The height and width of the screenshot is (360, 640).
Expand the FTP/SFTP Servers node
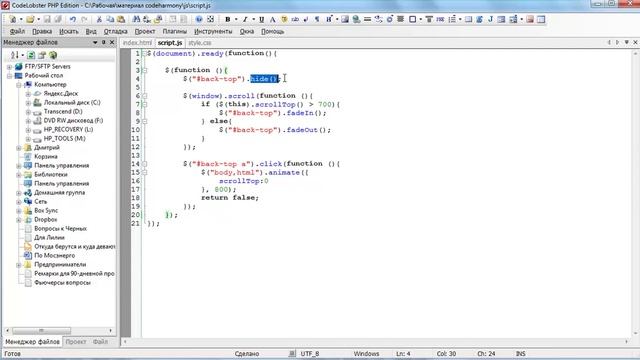9,67
